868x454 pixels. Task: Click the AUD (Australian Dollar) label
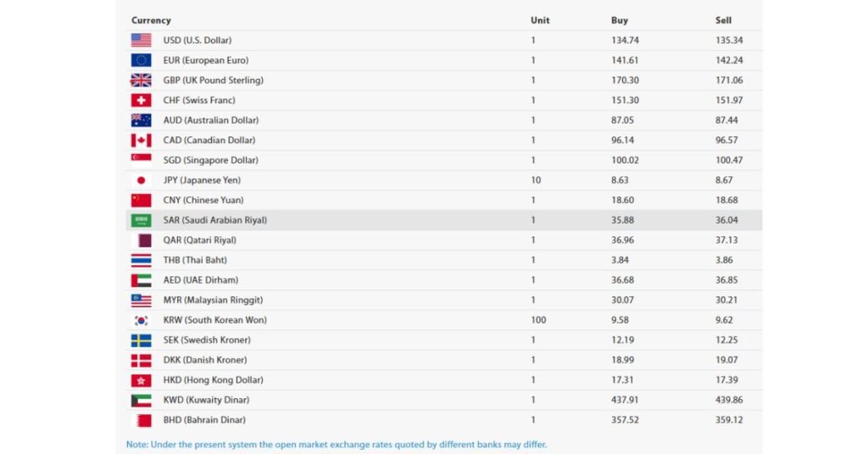click(211, 120)
